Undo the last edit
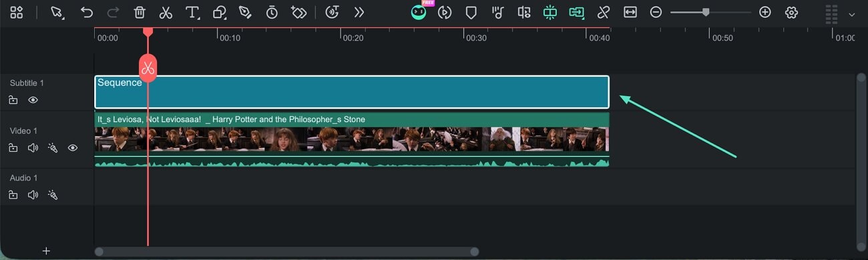The width and height of the screenshot is (868, 260). (86, 12)
